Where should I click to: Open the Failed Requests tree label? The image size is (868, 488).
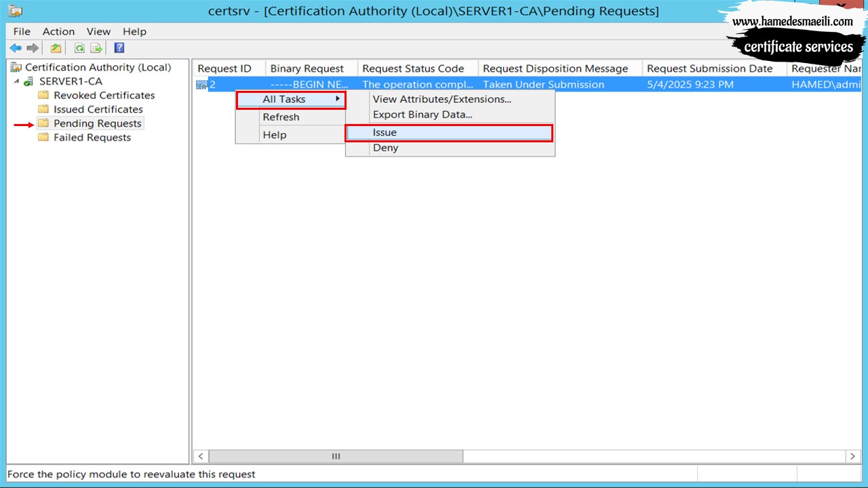click(x=92, y=138)
